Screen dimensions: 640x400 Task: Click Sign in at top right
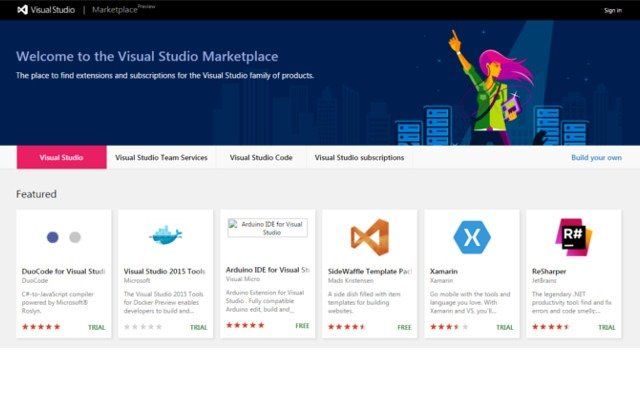pos(613,10)
